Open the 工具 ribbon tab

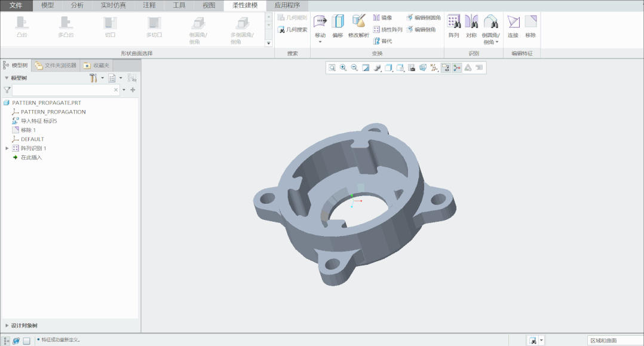point(179,5)
